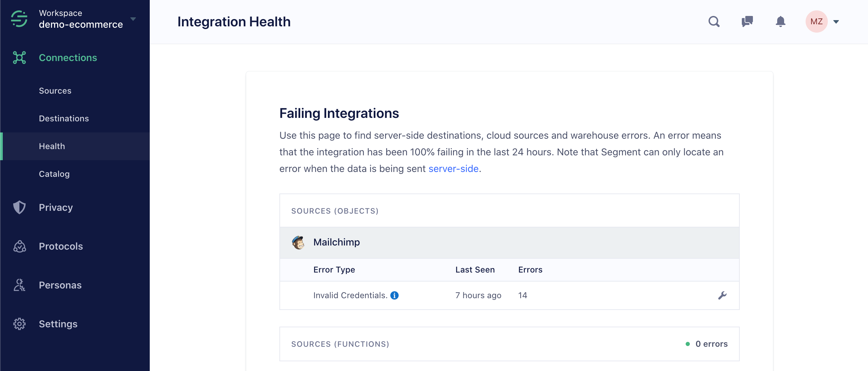Click the info icon beside Invalid Credentials
Viewport: 868px width, 371px height.
pos(394,295)
